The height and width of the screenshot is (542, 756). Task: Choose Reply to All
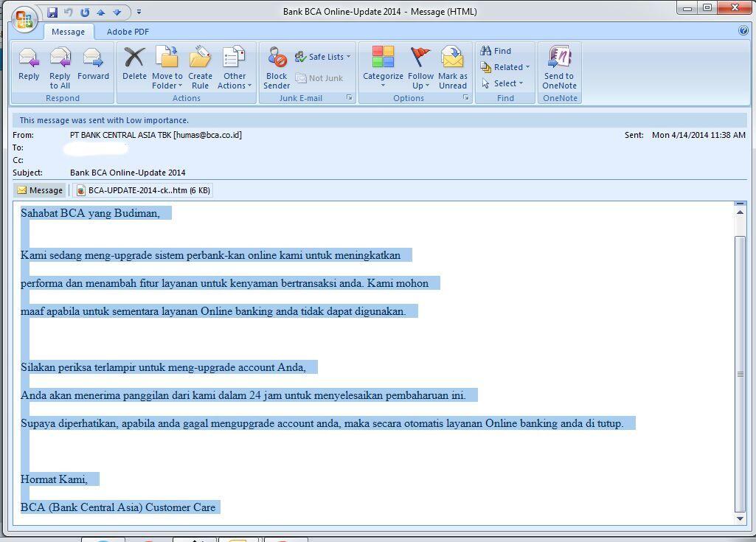coord(60,68)
